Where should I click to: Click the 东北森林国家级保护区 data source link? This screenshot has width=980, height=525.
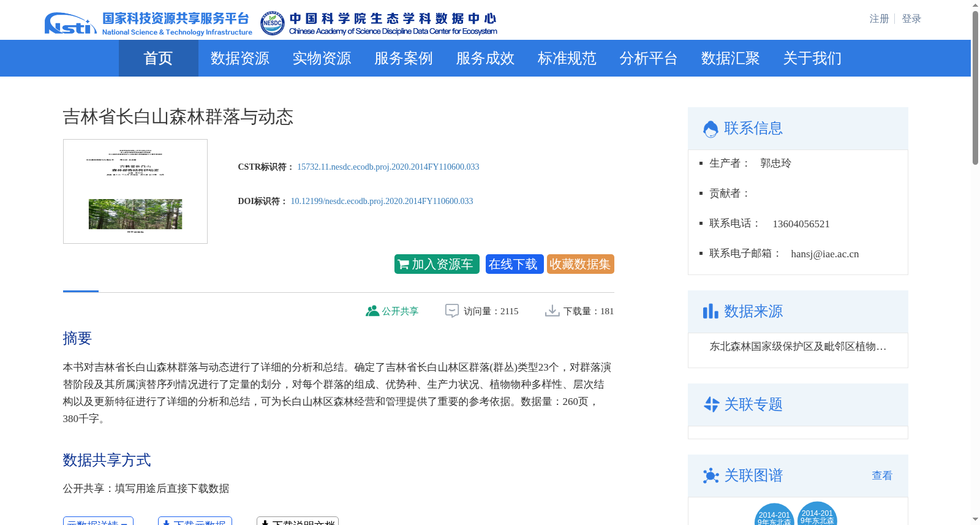pos(797,347)
